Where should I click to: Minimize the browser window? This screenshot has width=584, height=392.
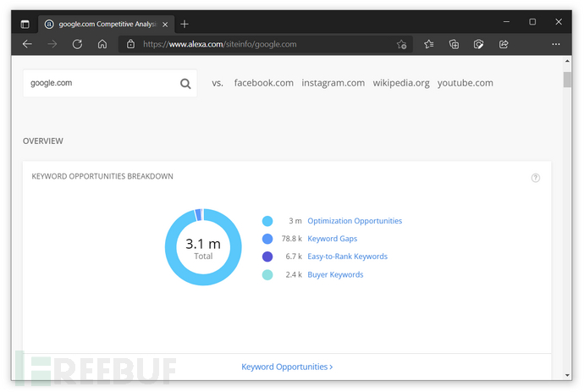(506, 22)
